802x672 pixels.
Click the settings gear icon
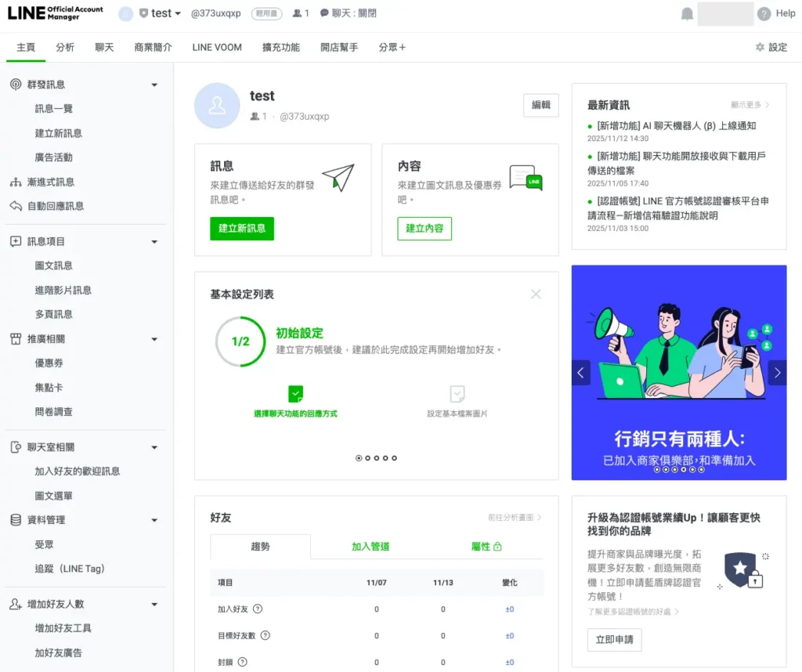pyautogui.click(x=760, y=47)
